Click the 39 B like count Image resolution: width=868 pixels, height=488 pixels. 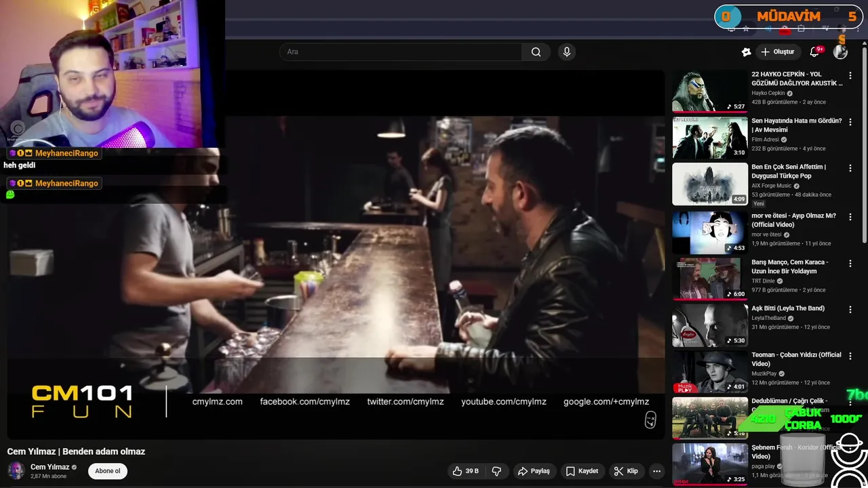(472, 471)
